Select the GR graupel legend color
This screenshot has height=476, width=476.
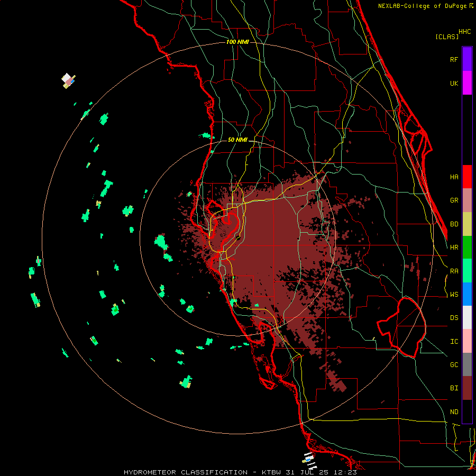pyautogui.click(x=467, y=200)
